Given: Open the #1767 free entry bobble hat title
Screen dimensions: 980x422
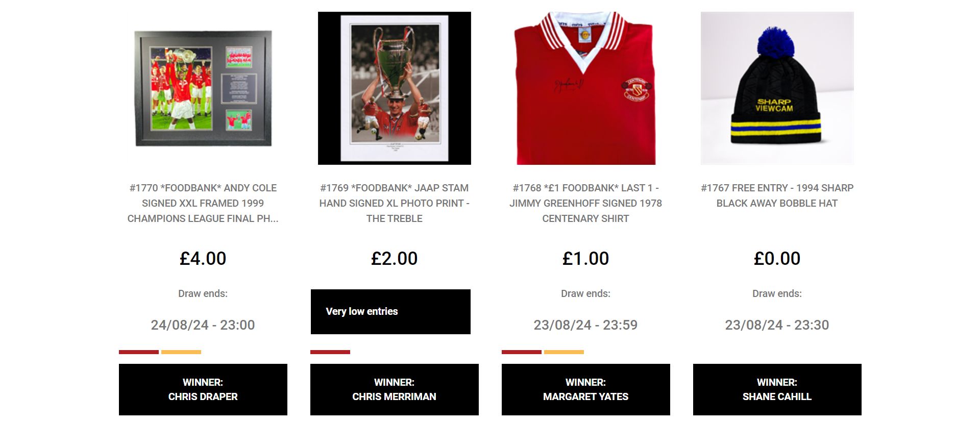Looking at the screenshot, I should tap(777, 195).
